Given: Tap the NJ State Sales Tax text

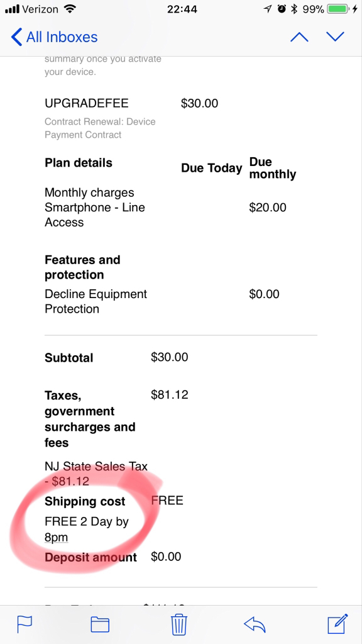Looking at the screenshot, I should [x=96, y=473].
